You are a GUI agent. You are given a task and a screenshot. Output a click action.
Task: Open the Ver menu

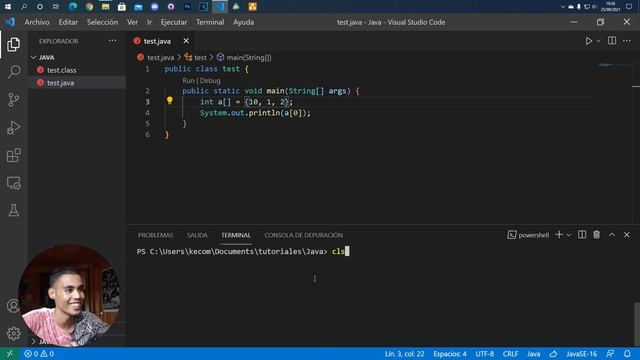132,22
